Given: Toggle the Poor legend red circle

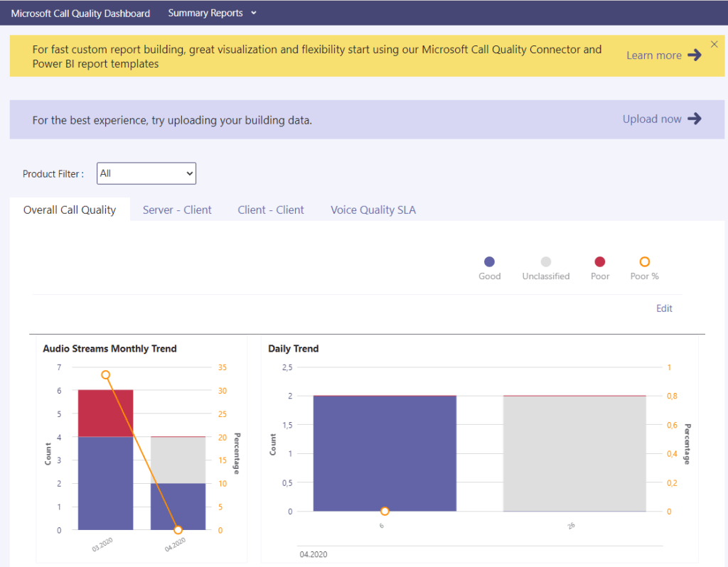Looking at the screenshot, I should 599,262.
